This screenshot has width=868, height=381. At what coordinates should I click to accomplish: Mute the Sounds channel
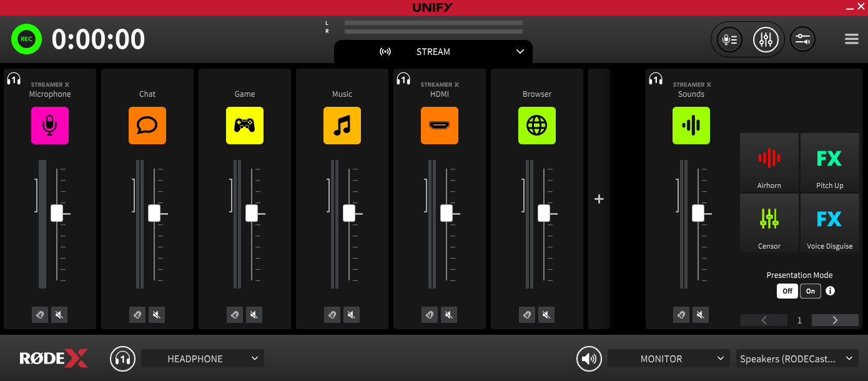click(x=701, y=315)
